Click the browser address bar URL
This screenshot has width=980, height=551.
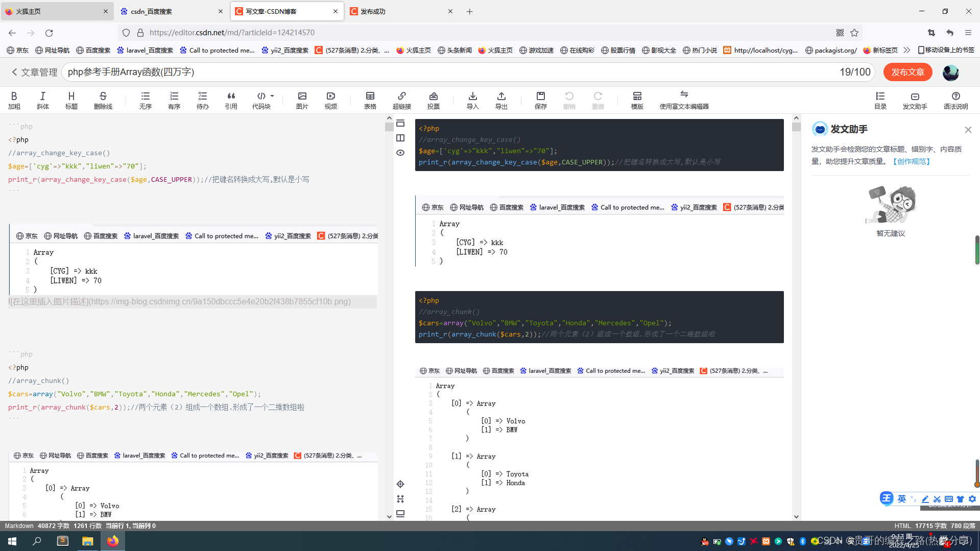pos(232,33)
